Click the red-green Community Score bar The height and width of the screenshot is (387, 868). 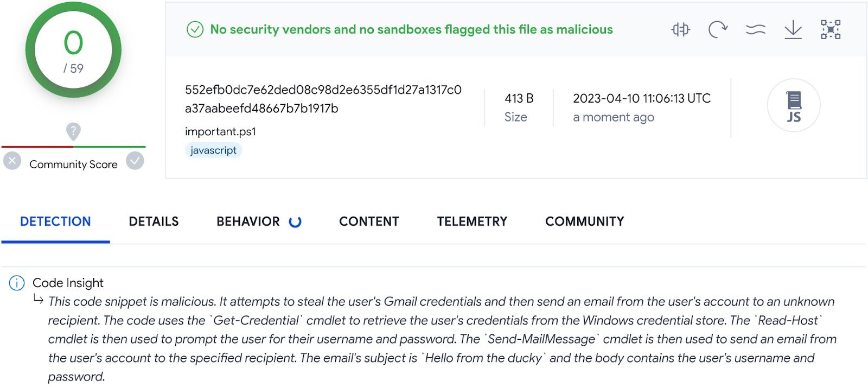pos(73,147)
